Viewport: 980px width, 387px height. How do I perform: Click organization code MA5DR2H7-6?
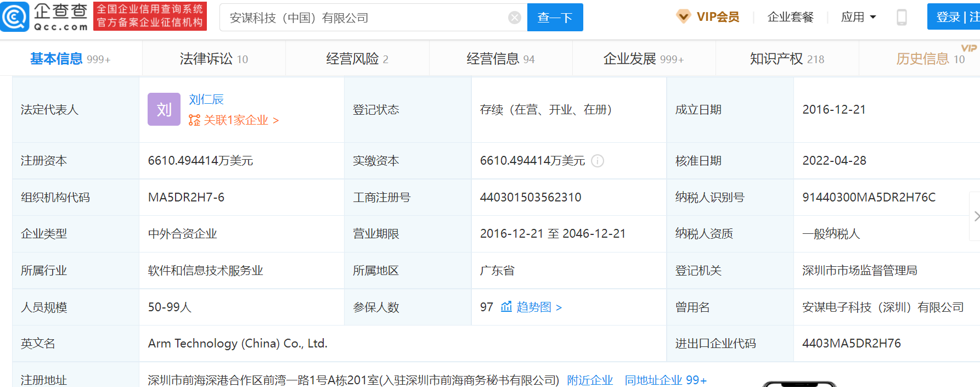(x=186, y=198)
